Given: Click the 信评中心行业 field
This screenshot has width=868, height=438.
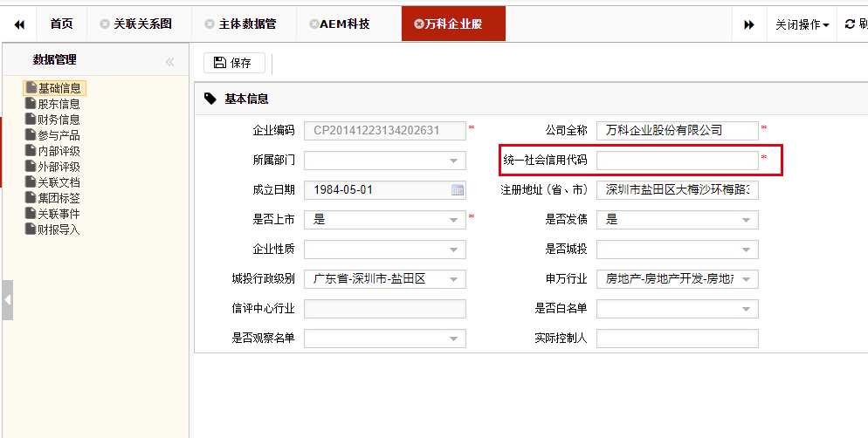Looking at the screenshot, I should pos(385,309).
